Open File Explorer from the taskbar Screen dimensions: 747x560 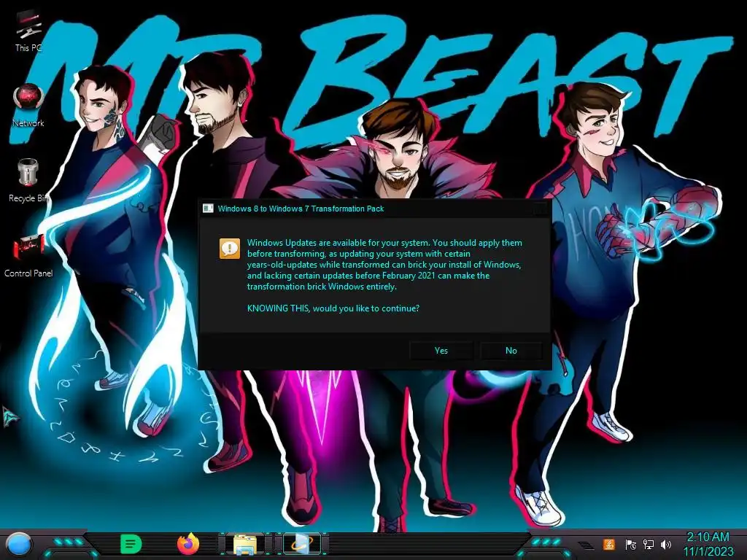click(x=245, y=544)
